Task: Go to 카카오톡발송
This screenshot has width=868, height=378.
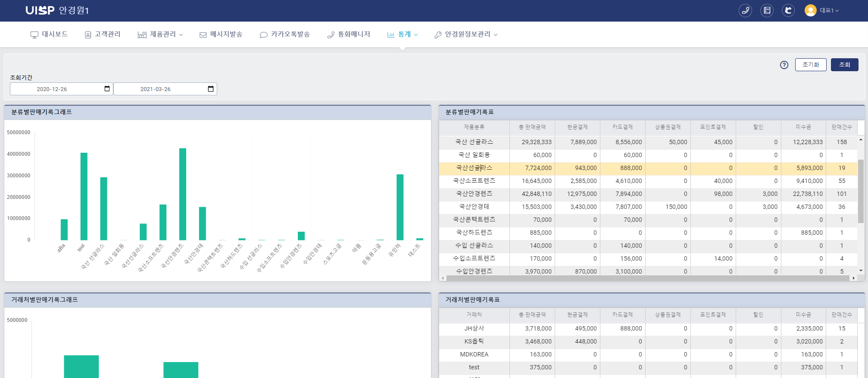Action: point(284,35)
